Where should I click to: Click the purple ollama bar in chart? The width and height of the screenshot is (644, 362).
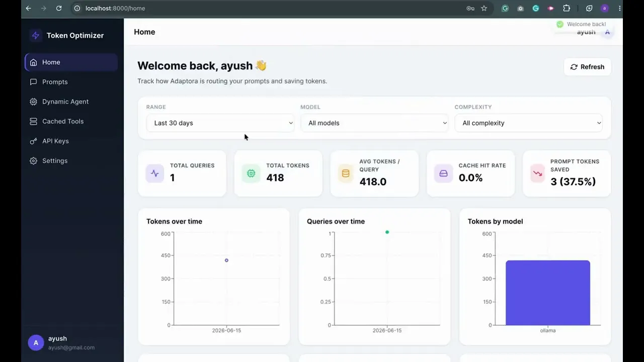pyautogui.click(x=547, y=293)
